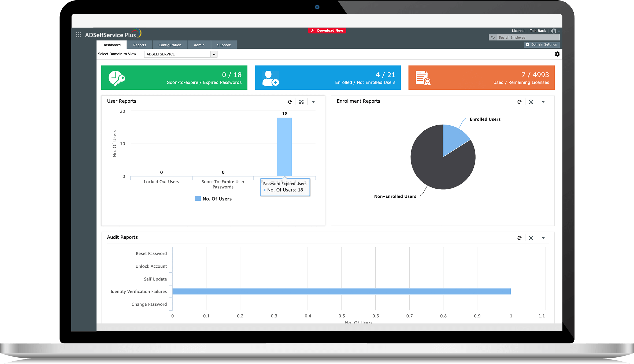
Task: Open the Configuration tab
Action: click(x=170, y=45)
